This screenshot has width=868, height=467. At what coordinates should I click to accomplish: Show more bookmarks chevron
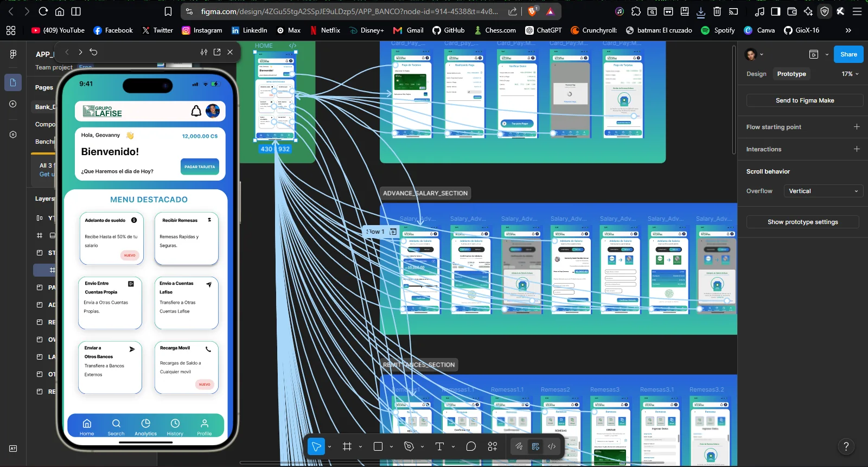848,30
